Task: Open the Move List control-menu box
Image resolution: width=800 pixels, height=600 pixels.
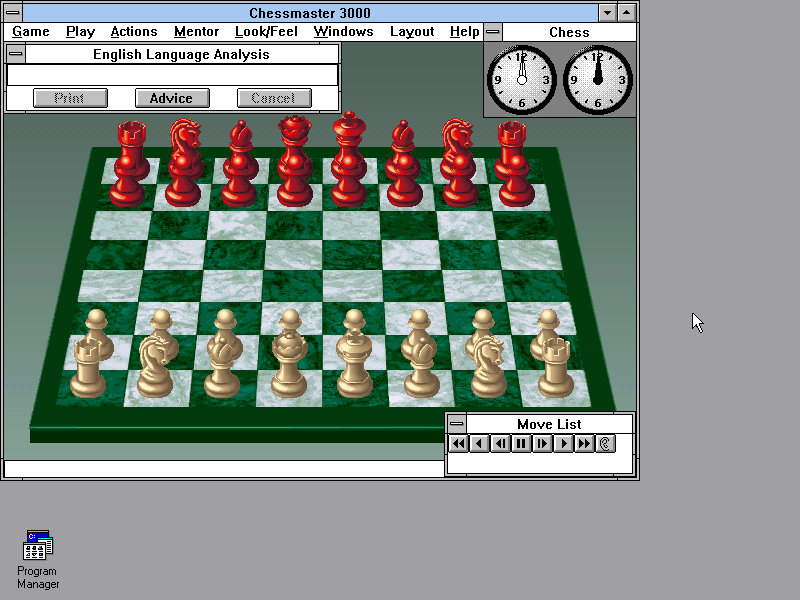Action: 457,423
